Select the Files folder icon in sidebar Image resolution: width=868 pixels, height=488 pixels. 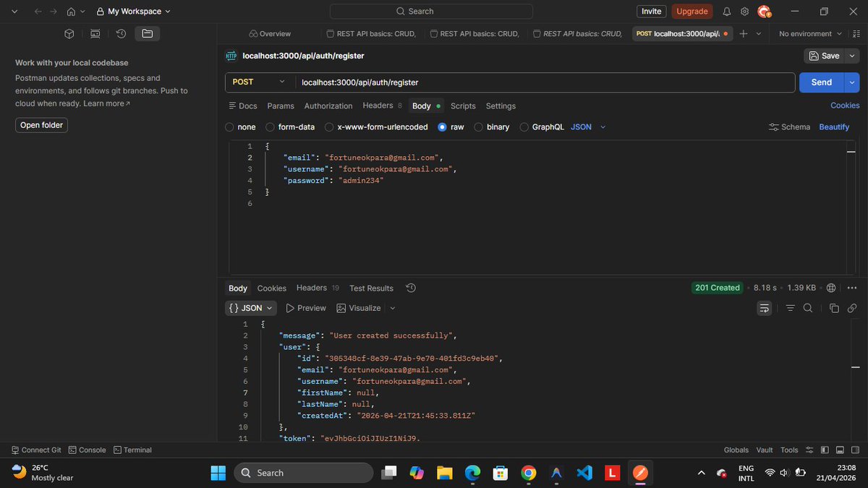[148, 34]
